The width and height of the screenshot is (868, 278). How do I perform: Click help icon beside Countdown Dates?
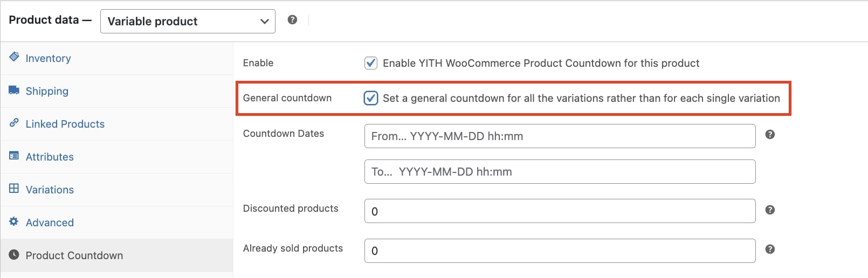click(x=770, y=135)
